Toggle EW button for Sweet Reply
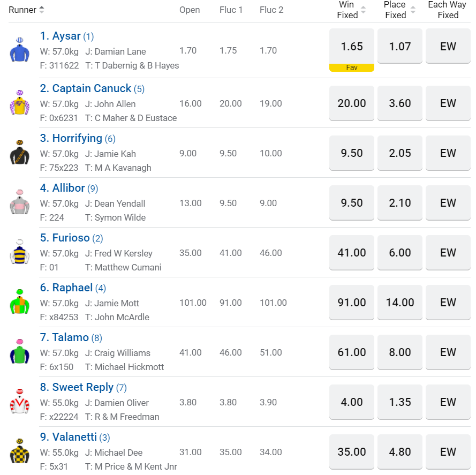Image resolution: width=476 pixels, height=475 pixels. click(x=448, y=402)
